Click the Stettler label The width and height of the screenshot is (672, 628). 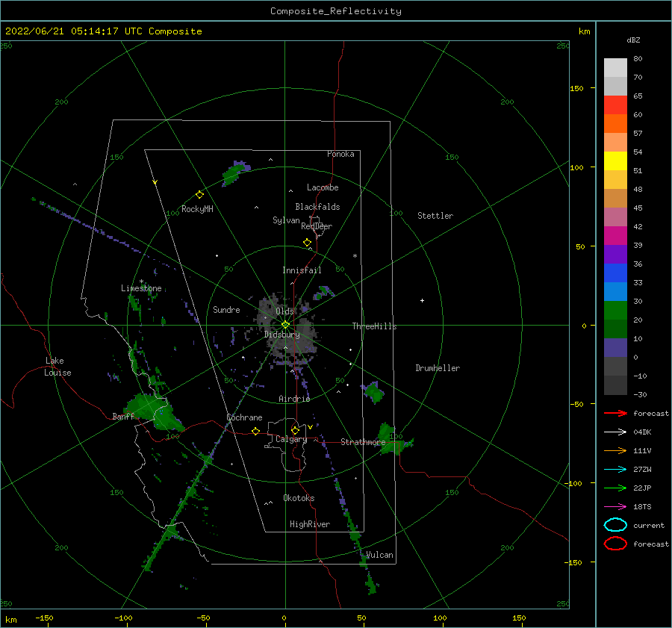pos(435,216)
